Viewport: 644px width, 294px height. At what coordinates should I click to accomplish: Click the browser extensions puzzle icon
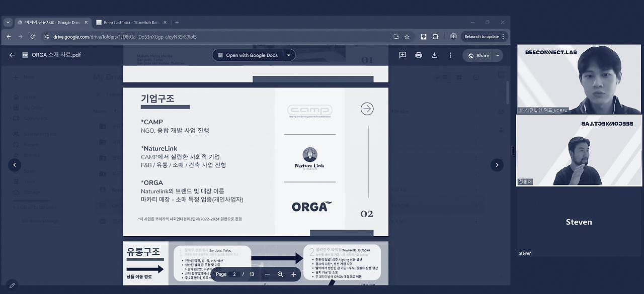[x=436, y=36]
